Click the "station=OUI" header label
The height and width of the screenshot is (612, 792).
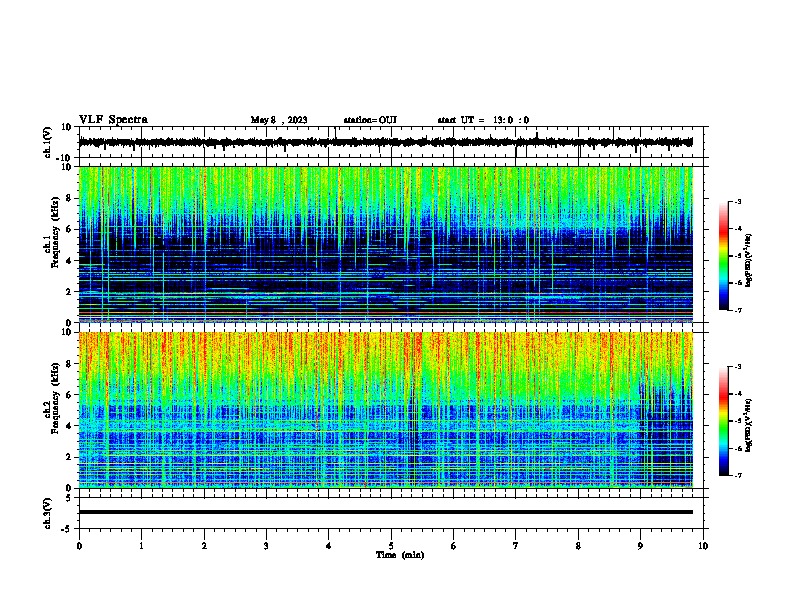point(370,120)
